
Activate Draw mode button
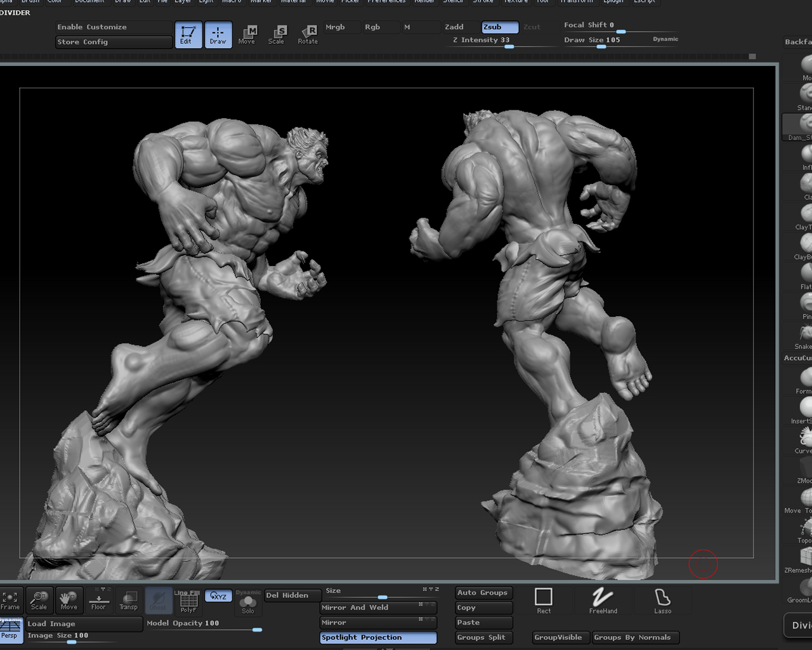pos(218,34)
